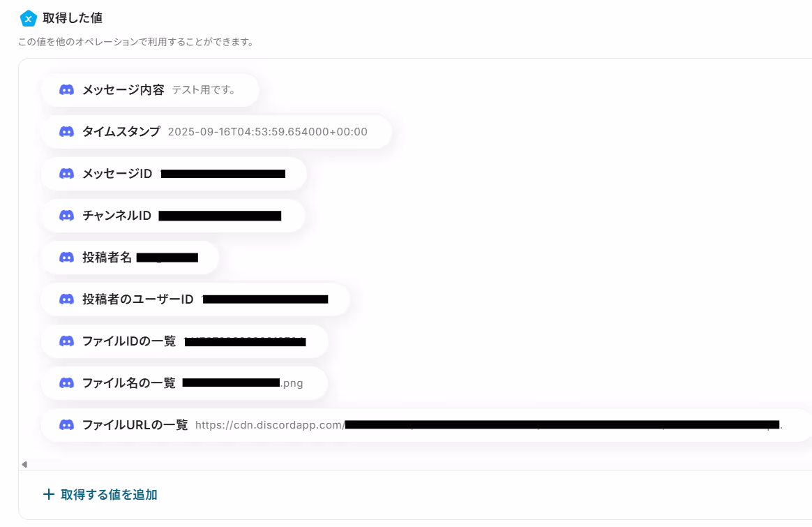Click Discord icon beside タイムスタンプ
The height and width of the screenshot is (527, 812).
[x=66, y=132]
